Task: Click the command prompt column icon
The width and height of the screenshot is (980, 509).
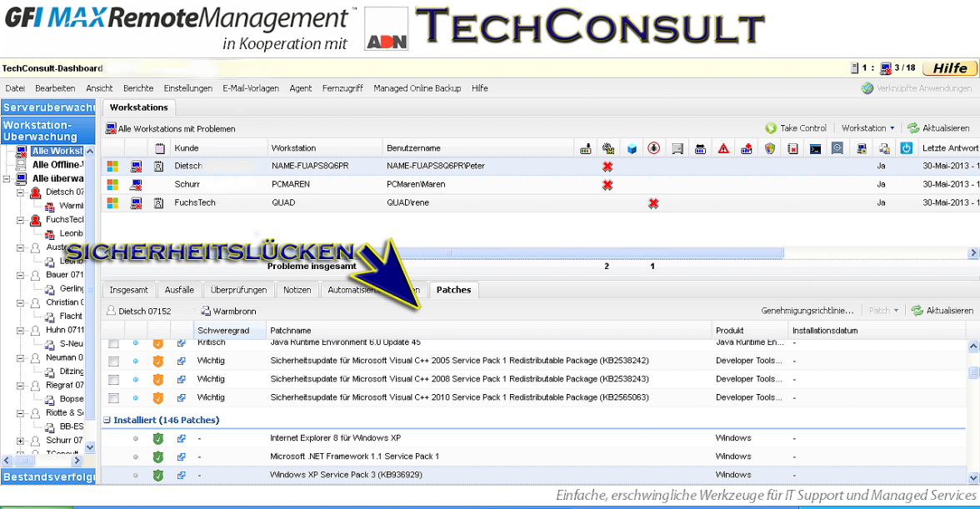Action: coord(816,148)
